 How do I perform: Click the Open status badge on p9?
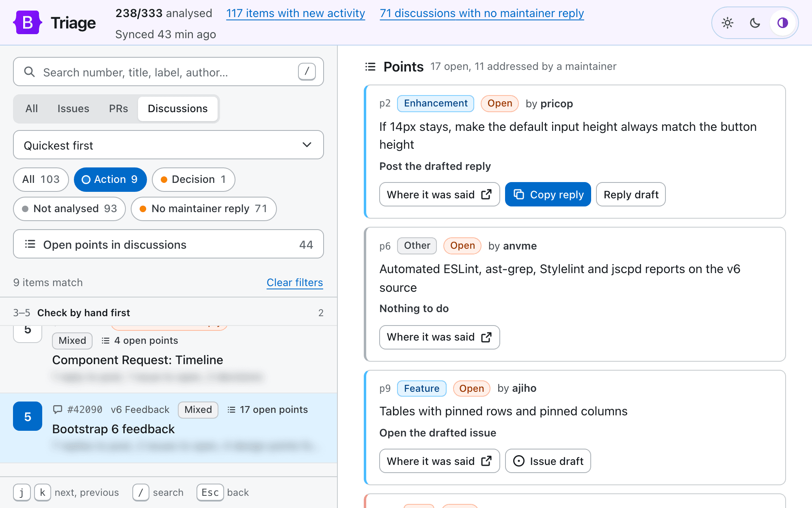pos(471,389)
